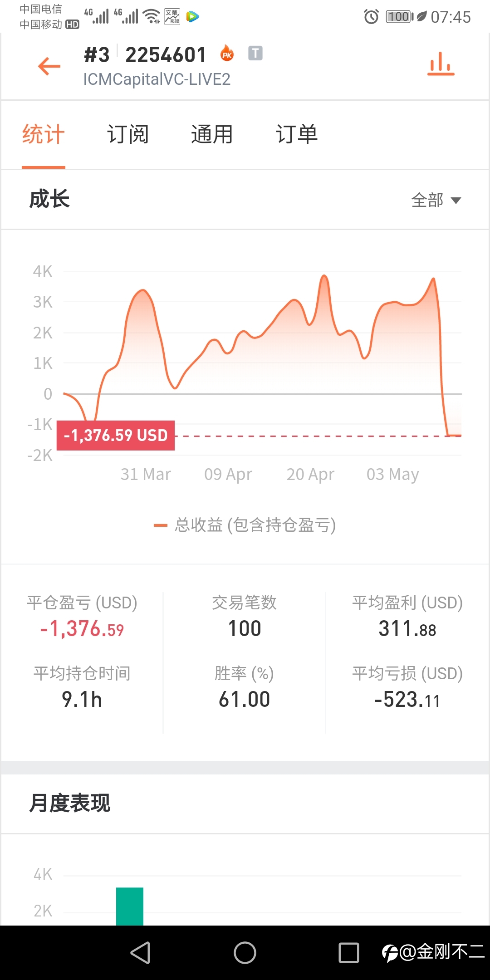Tap the Android back navigation triangle
Screen dimensions: 490x980
pyautogui.click(x=141, y=952)
